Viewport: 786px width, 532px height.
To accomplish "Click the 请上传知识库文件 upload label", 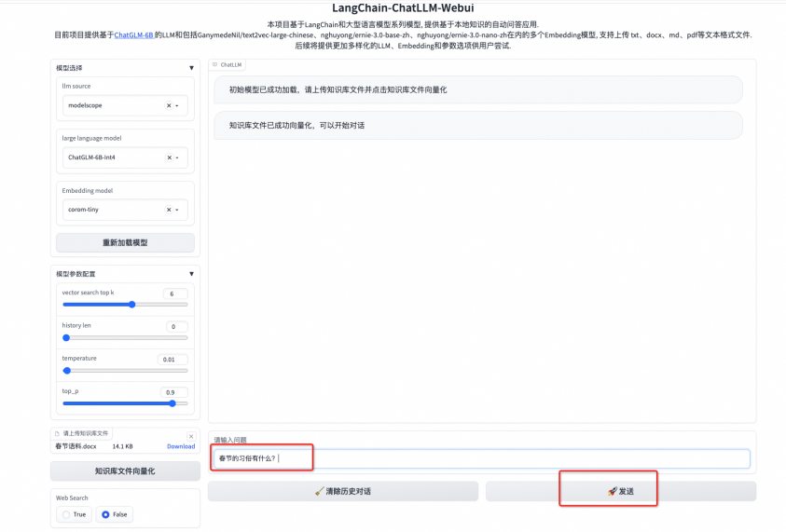I will (82, 433).
